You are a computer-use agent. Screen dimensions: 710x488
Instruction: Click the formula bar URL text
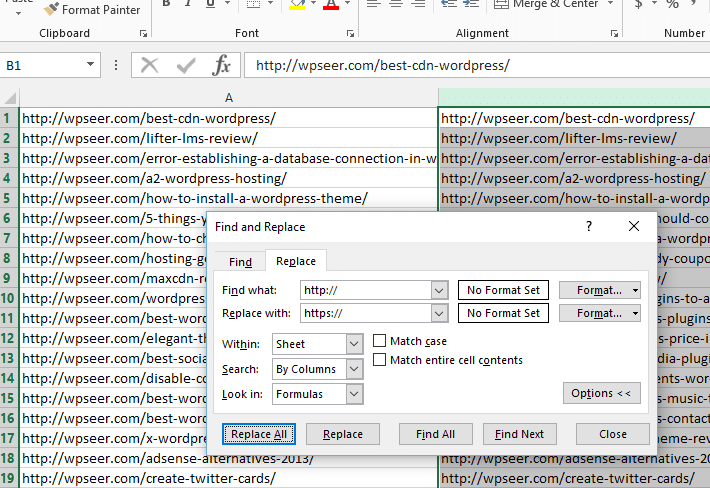[383, 65]
